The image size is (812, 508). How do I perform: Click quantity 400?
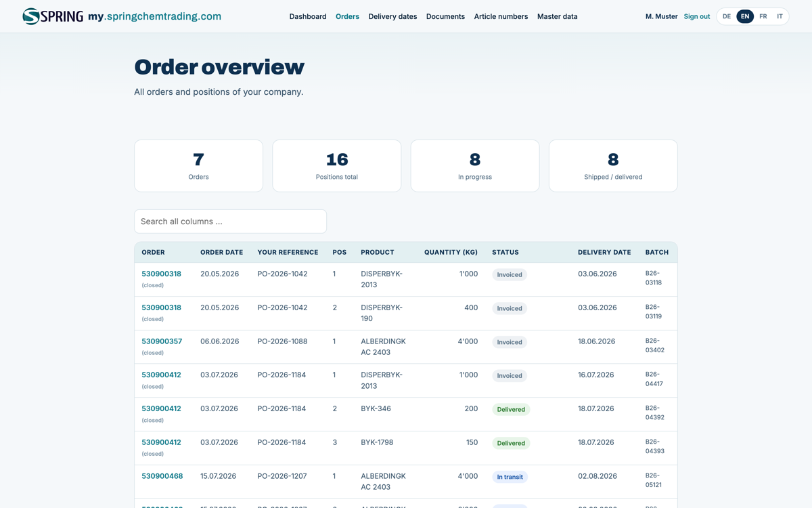click(471, 308)
